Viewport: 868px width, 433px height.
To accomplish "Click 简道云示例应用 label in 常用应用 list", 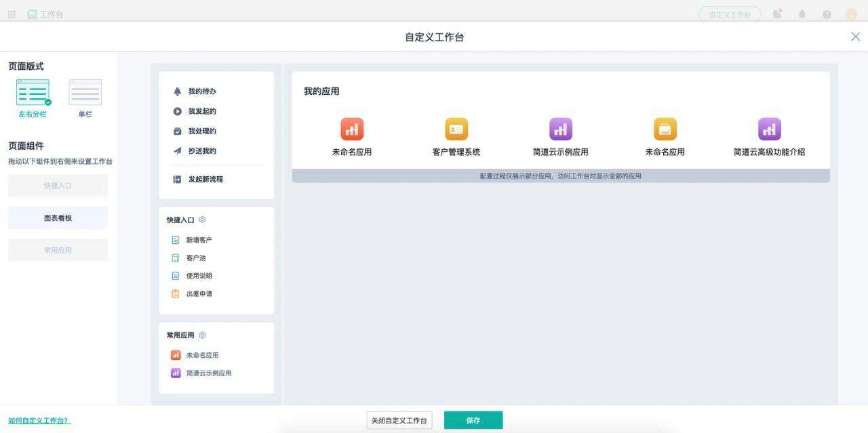I will [x=209, y=373].
